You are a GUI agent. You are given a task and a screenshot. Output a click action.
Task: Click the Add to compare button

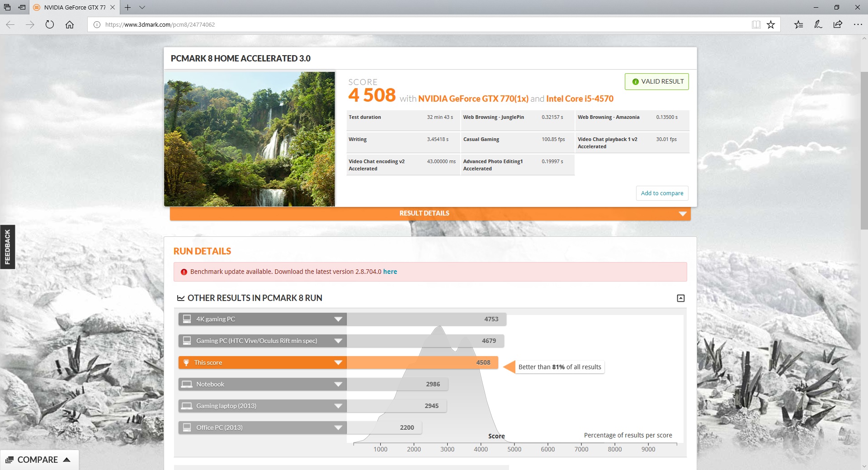[662, 193]
